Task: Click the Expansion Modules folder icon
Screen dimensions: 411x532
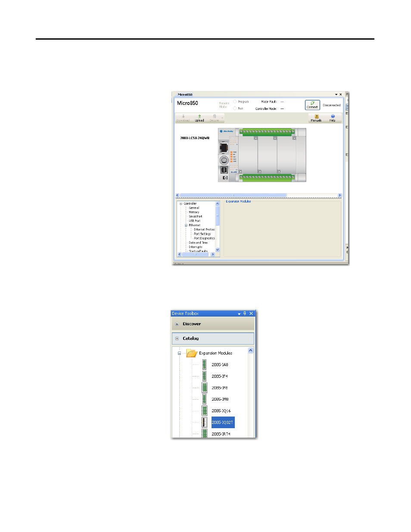Action: coord(192,353)
